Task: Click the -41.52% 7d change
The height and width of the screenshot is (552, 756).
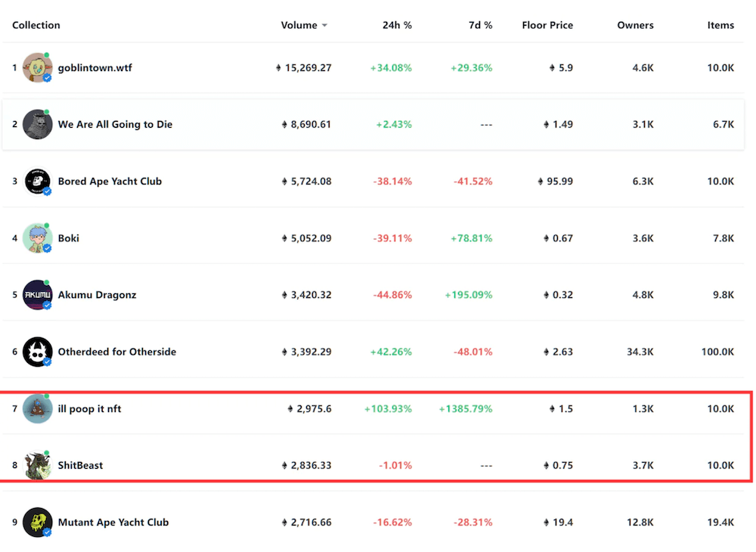Action: point(473,181)
